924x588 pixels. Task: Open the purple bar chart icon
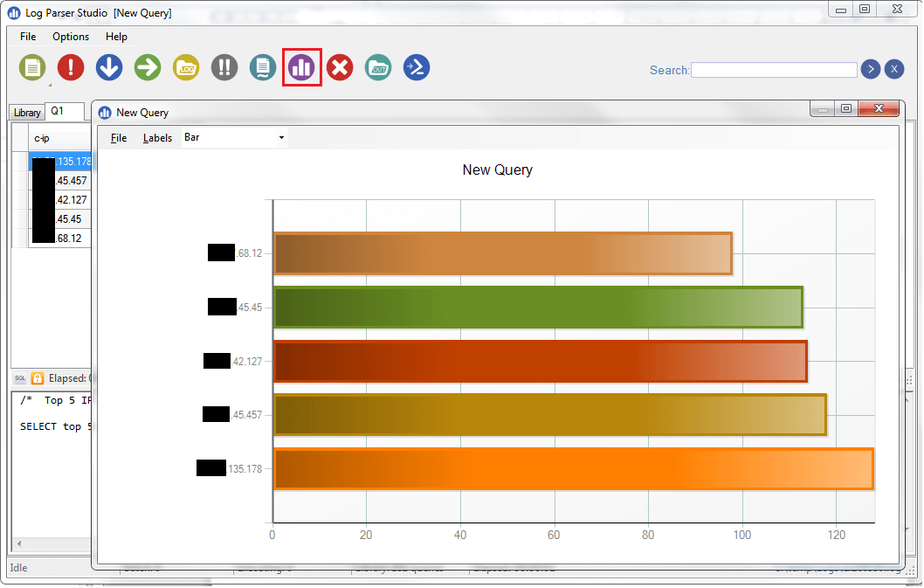(302, 67)
